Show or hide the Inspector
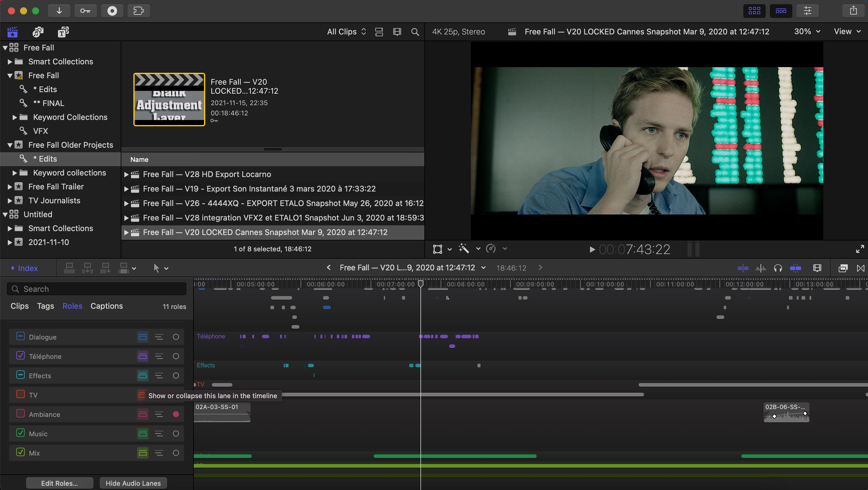 (807, 11)
